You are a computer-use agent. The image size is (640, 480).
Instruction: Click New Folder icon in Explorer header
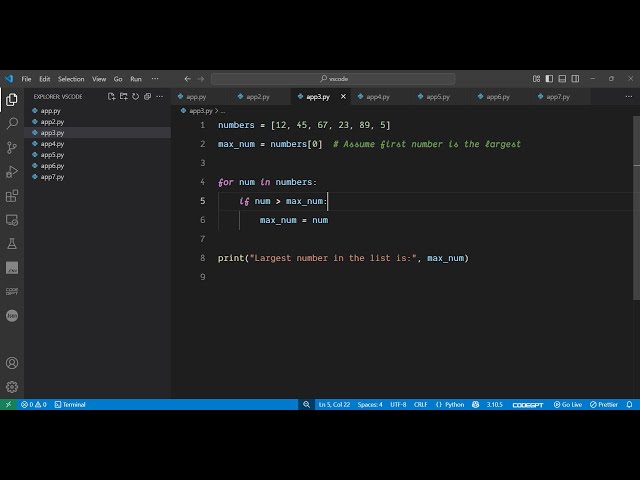tap(124, 96)
